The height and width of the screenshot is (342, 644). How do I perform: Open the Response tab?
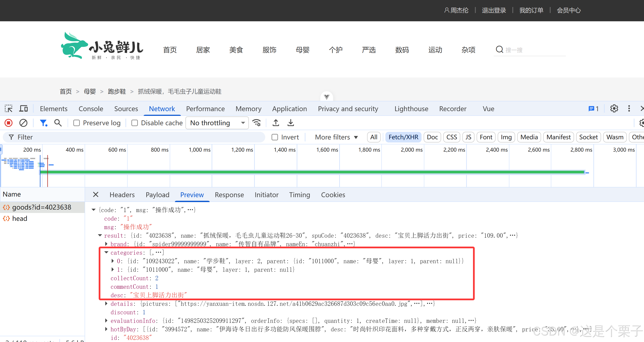(x=229, y=195)
